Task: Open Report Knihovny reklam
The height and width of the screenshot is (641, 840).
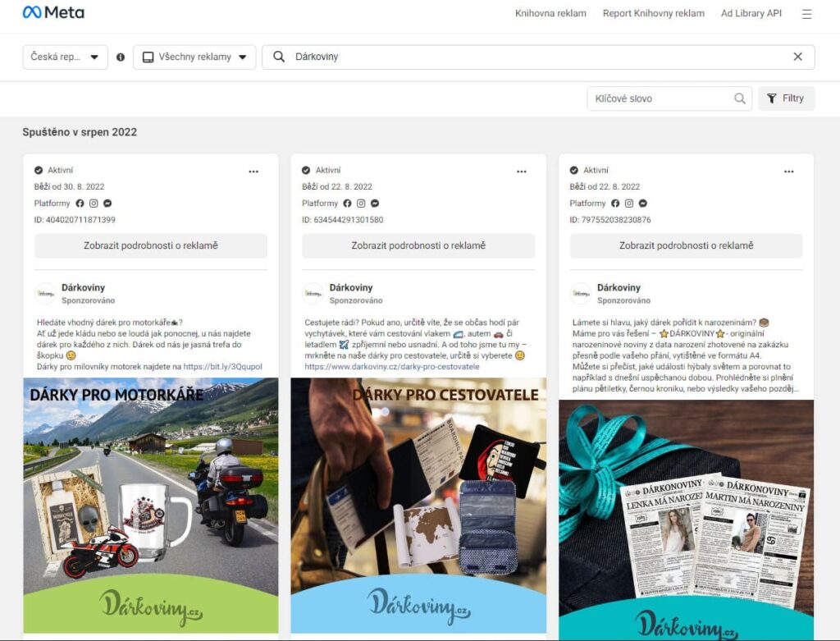Action: 653,14
